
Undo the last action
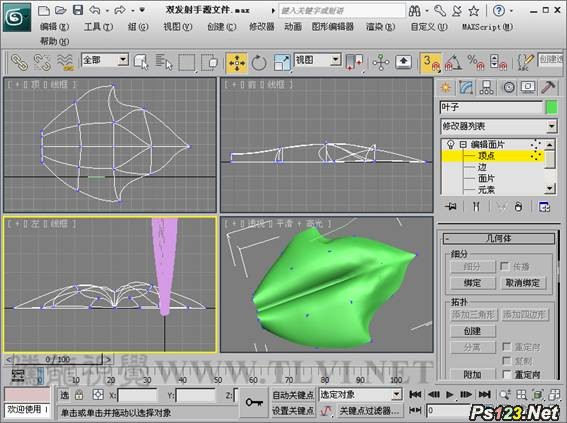click(x=95, y=10)
